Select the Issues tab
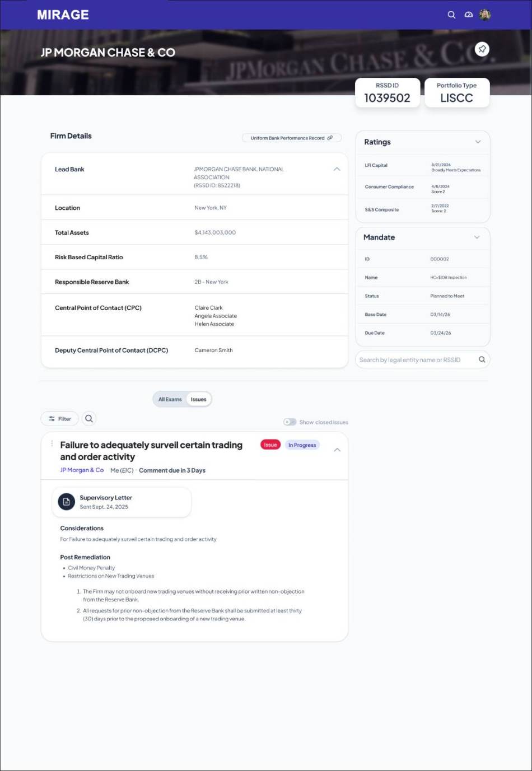 199,399
